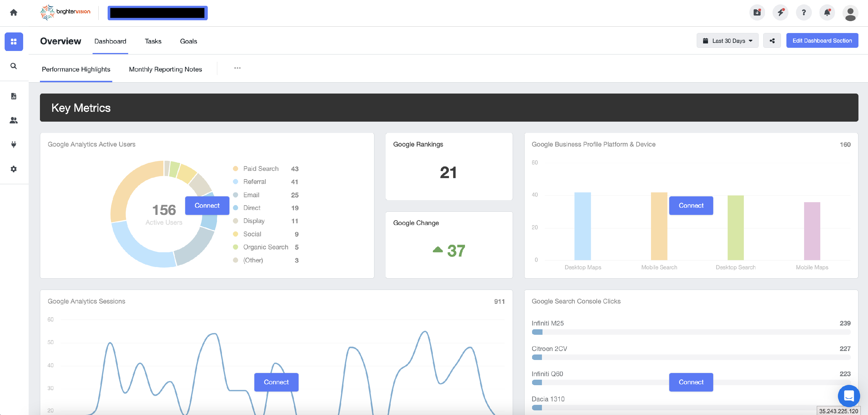Screen dimensions: 868x415
Task: Click the share icon button
Action: 772,41
